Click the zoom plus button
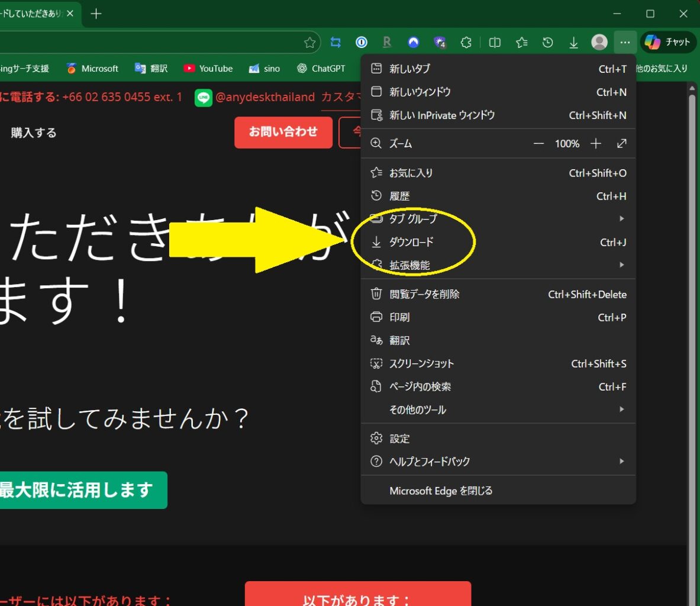Viewport: 700px width, 606px height. point(596,144)
